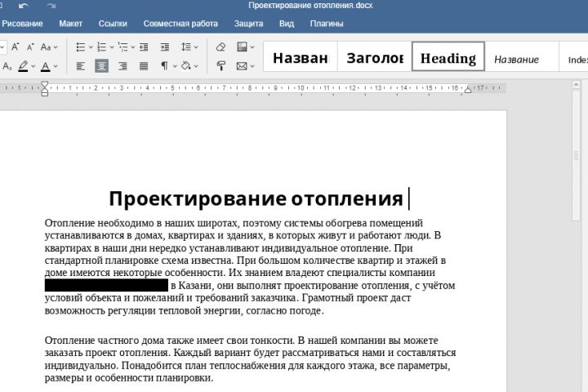Expand nonprinting characters dropdown
This screenshot has width=588, height=392.
175,66
